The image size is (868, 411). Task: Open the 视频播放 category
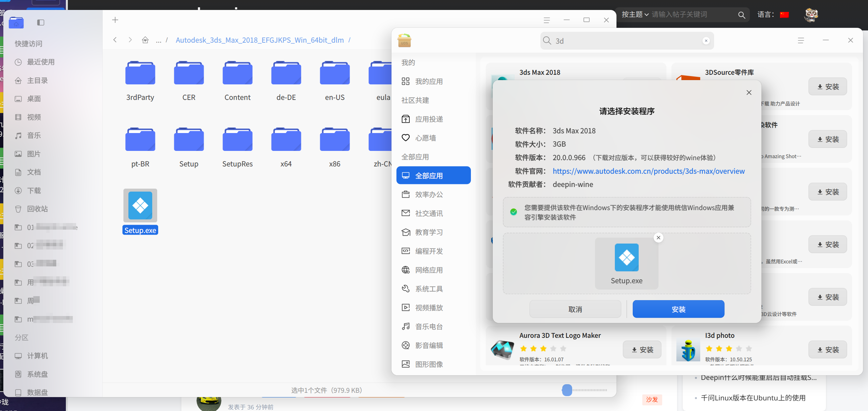click(x=428, y=307)
